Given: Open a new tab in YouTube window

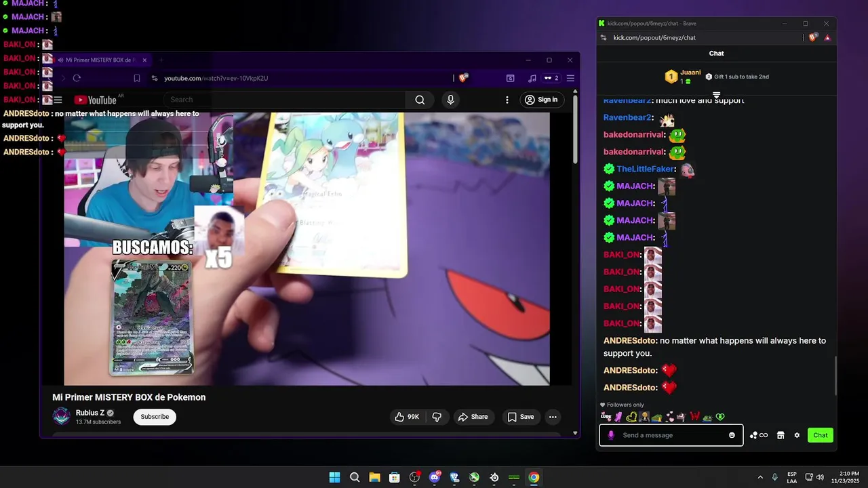Looking at the screenshot, I should coord(161,60).
